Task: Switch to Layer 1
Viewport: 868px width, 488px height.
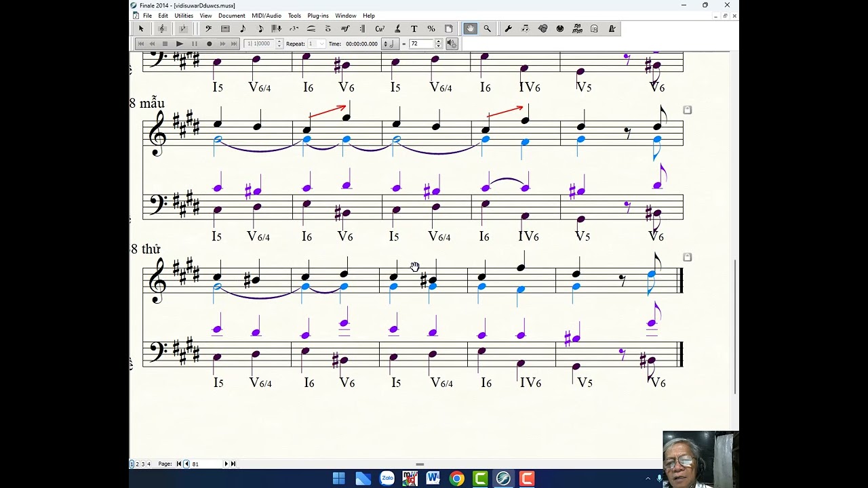Action: pyautogui.click(x=132, y=464)
